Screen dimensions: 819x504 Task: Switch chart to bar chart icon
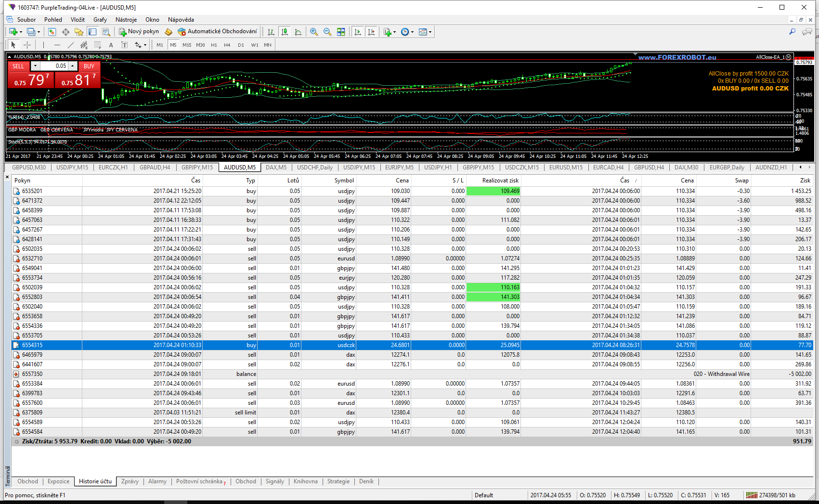tap(271, 32)
